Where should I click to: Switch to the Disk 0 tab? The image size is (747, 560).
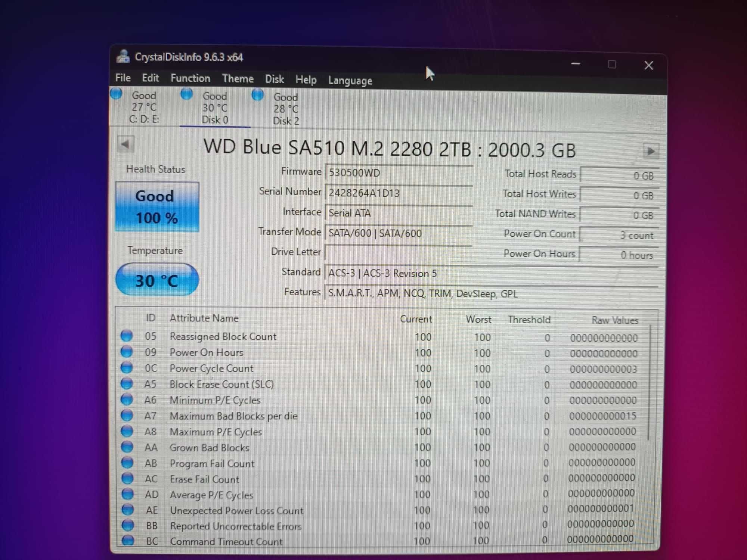point(215,108)
